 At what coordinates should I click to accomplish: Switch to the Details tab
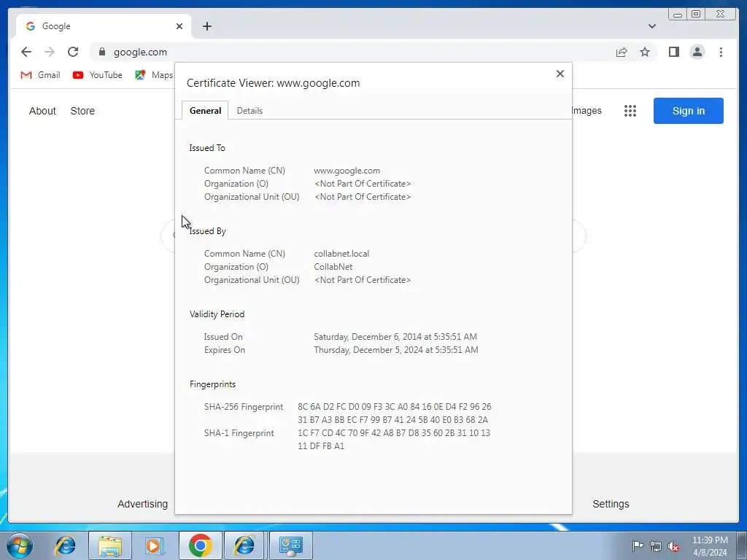coord(249,111)
